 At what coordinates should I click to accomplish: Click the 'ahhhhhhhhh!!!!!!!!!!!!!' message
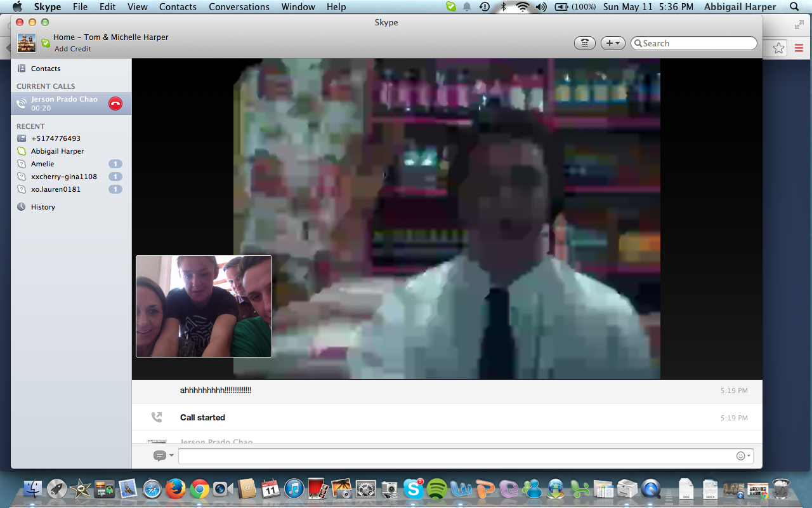pos(216,391)
